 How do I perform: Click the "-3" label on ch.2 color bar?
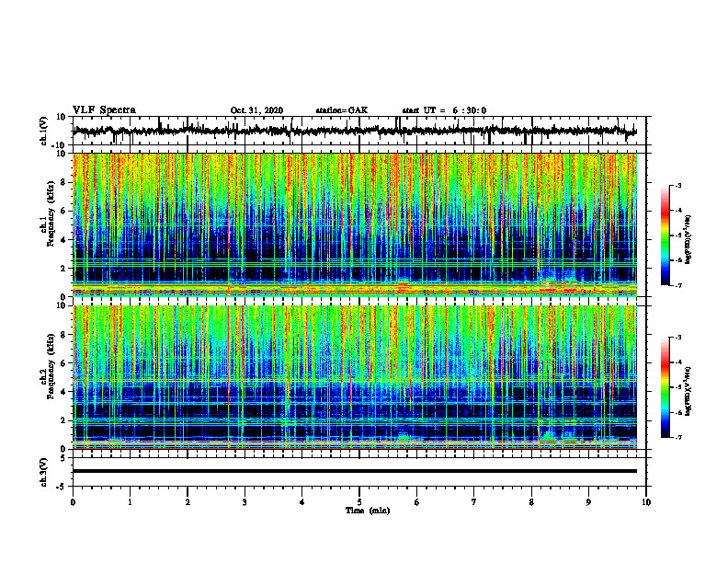point(677,338)
